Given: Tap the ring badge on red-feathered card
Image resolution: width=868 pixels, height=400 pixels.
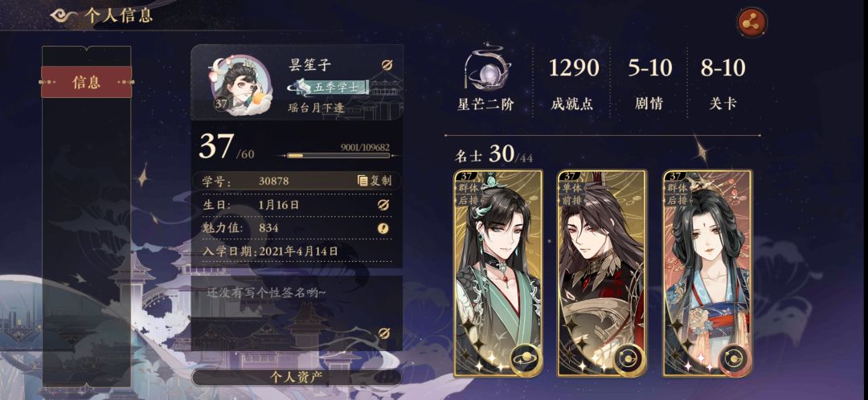Looking at the screenshot, I should coord(629,360).
